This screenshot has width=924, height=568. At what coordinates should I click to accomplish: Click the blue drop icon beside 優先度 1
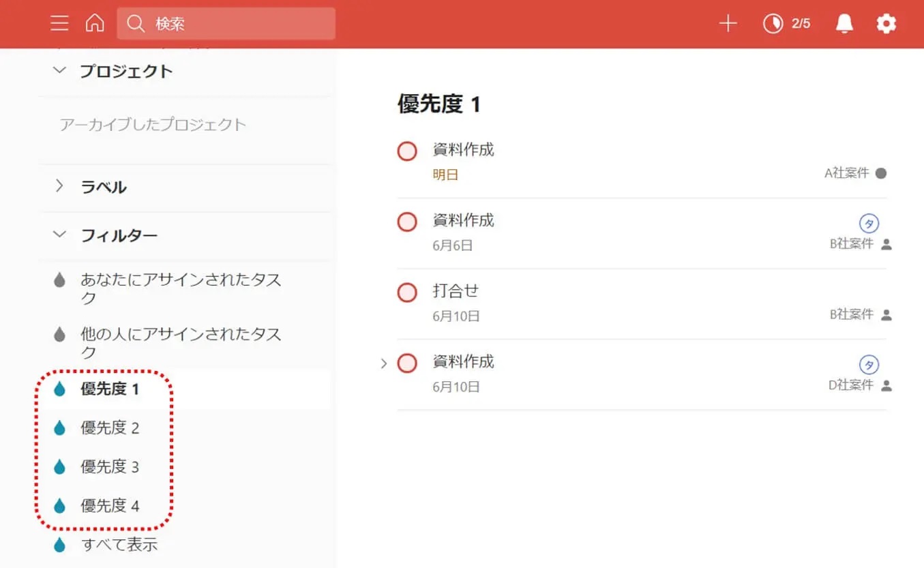(x=59, y=389)
